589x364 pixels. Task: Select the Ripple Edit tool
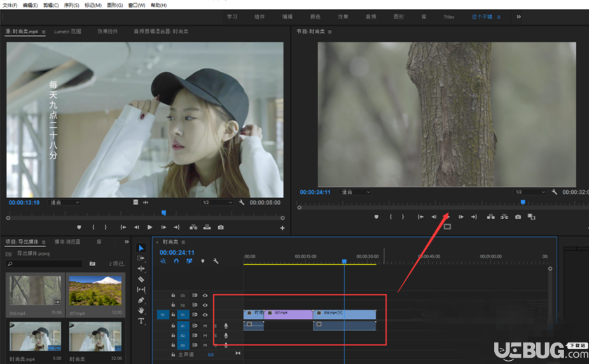tap(141, 269)
